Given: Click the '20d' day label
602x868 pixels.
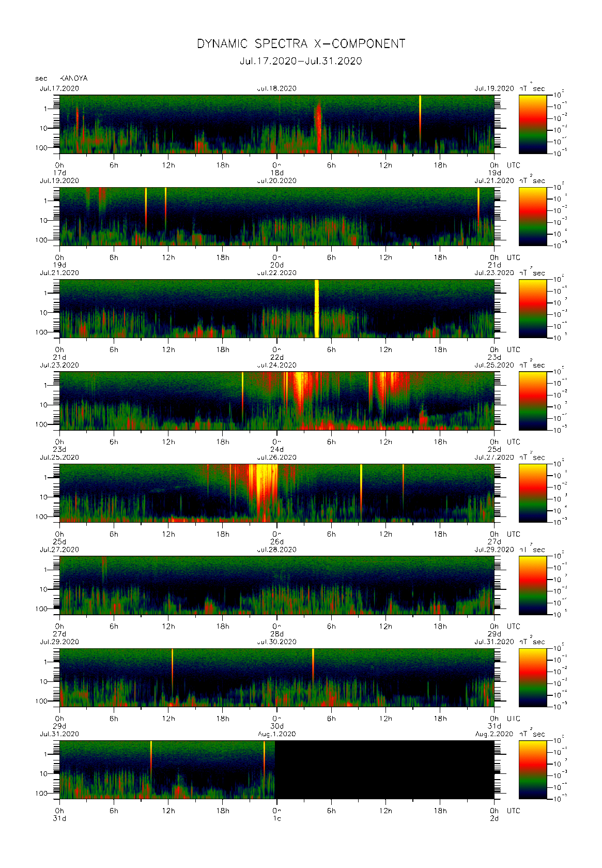Looking at the screenshot, I should coord(277,265).
